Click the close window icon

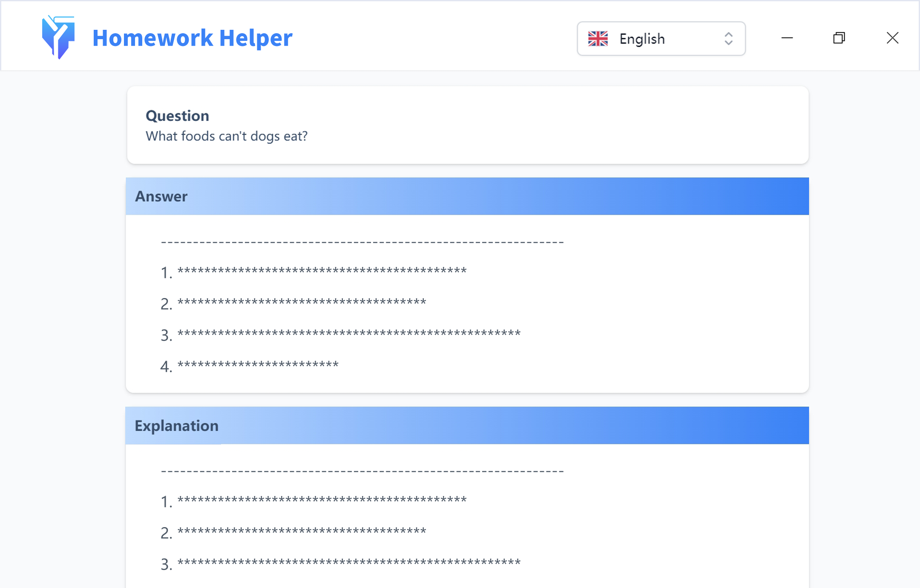892,38
